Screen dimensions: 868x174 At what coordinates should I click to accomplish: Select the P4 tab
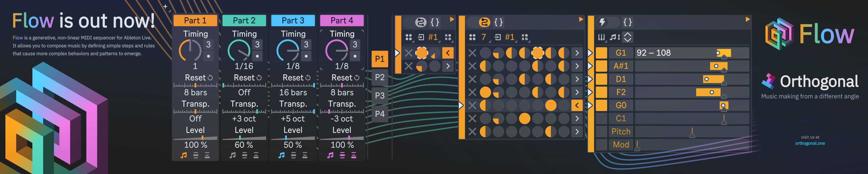point(379,114)
